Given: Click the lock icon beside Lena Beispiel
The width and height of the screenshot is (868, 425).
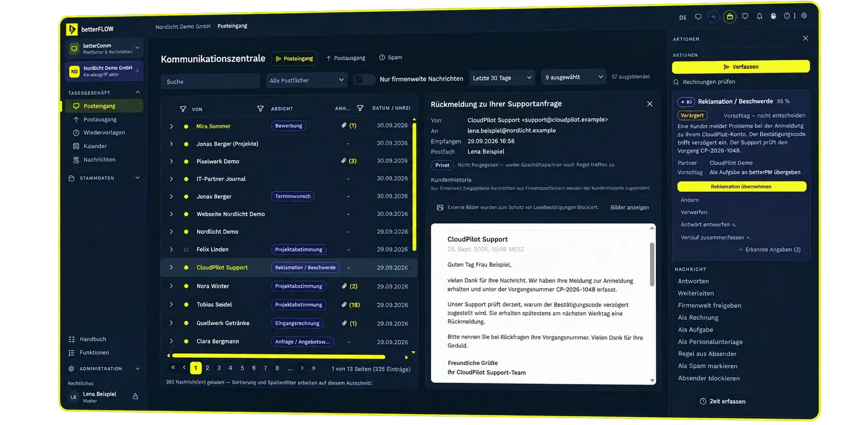Looking at the screenshot, I should tap(136, 396).
